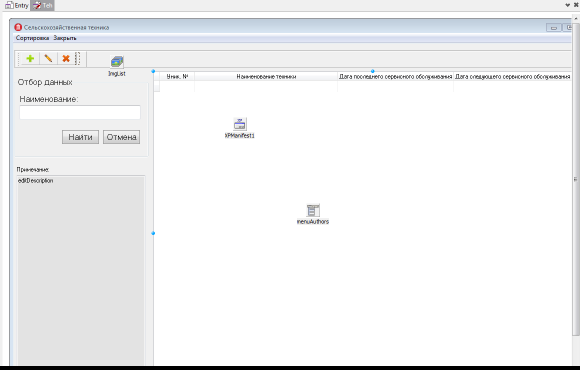Viewport: 580px width, 370px height.
Task: Click the orange X delete icon
Action: coord(66,58)
